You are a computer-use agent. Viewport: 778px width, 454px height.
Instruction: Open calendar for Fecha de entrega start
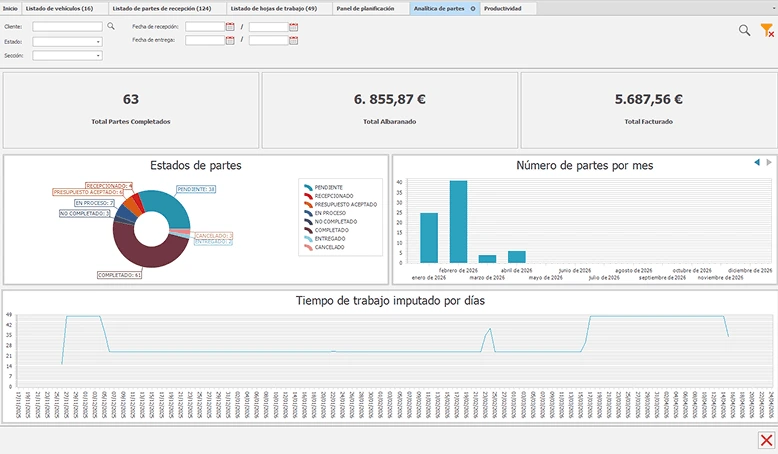[x=230, y=40]
